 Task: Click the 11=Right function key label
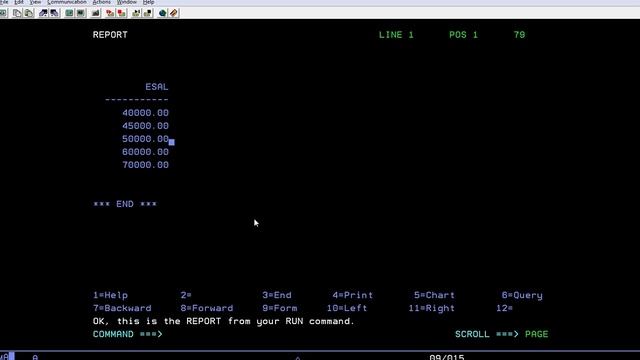431,308
